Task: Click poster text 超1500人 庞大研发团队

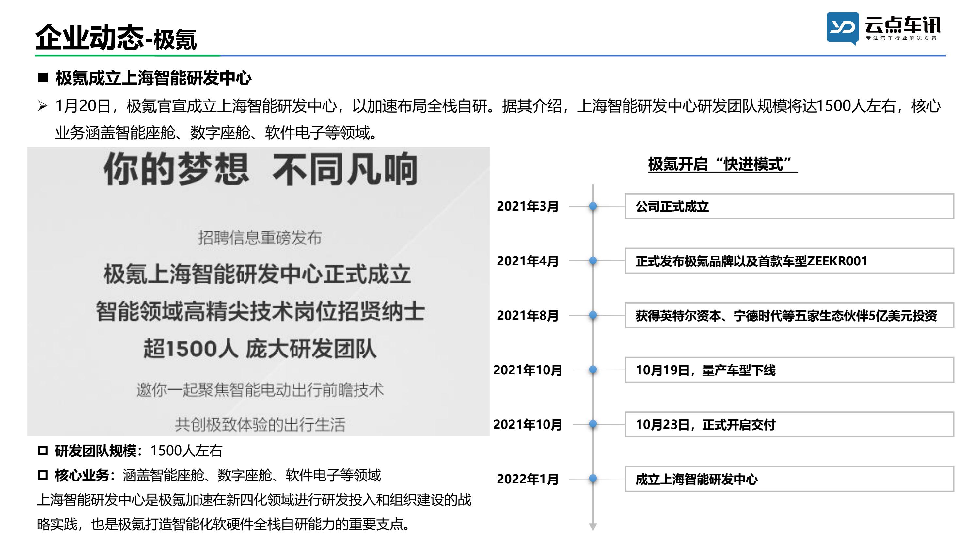Action: coord(260,349)
